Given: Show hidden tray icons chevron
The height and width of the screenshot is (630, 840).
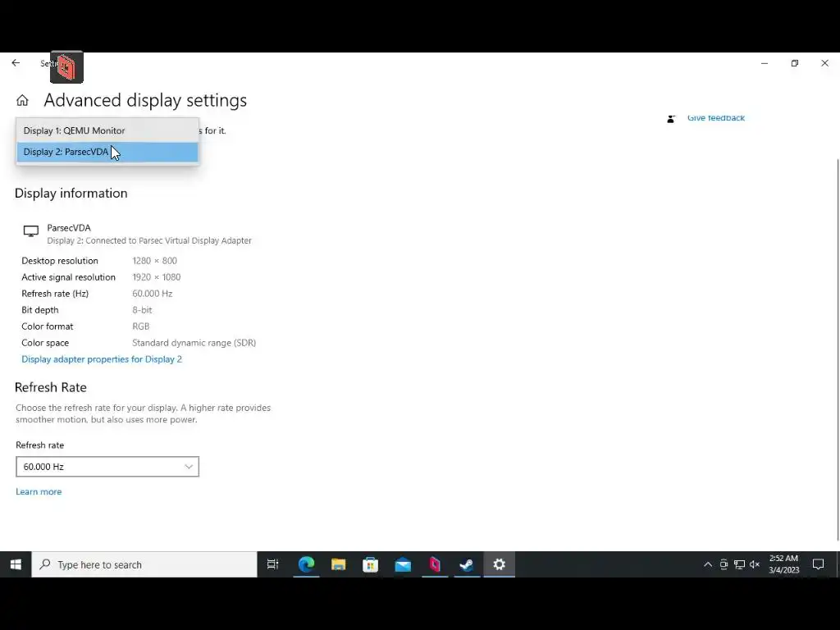Looking at the screenshot, I should point(708,564).
